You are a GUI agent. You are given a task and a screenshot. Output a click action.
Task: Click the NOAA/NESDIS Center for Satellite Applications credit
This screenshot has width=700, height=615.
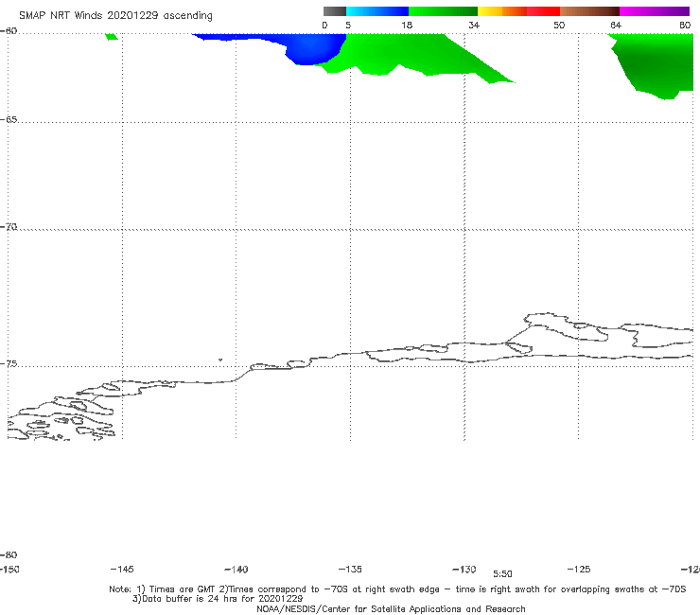(391, 608)
